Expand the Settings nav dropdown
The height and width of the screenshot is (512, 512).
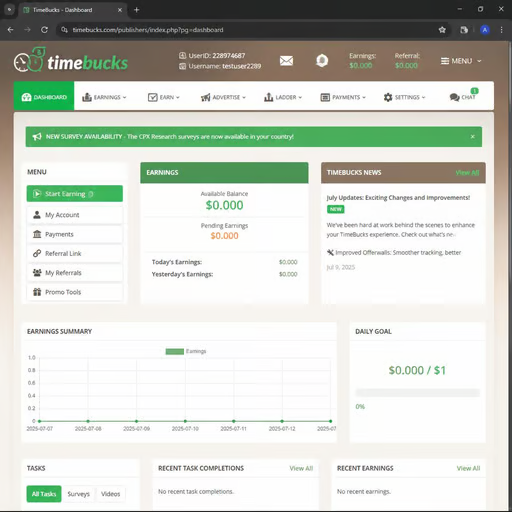click(423, 97)
